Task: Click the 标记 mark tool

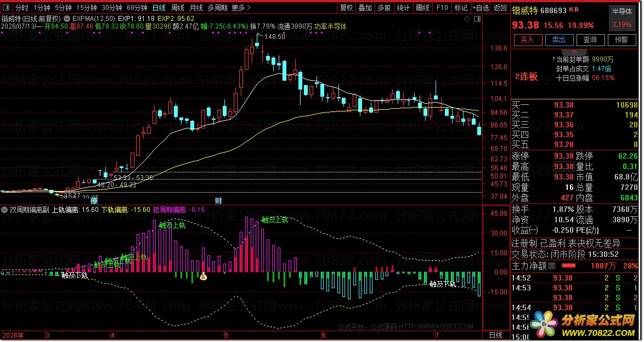Action: [460, 7]
